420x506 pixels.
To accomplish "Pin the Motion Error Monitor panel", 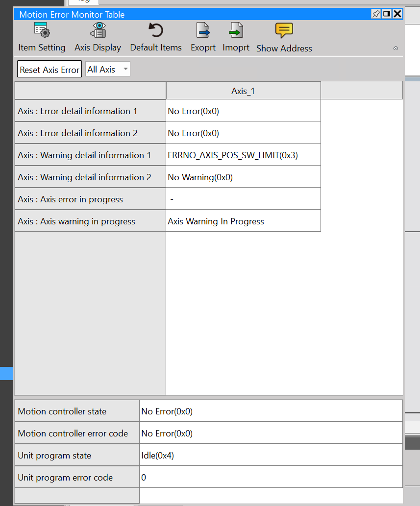I will click(376, 14).
